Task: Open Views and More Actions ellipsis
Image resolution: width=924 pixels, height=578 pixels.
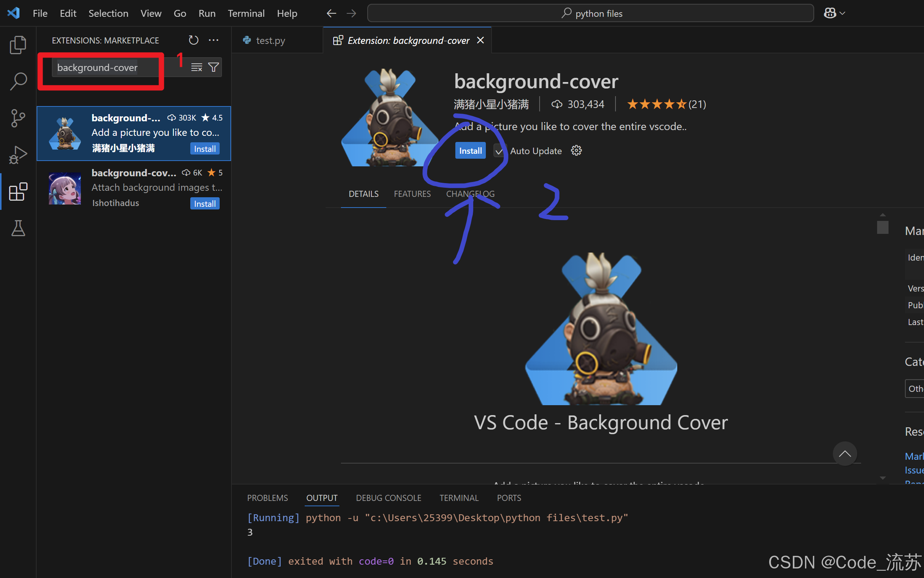Action: [214, 40]
